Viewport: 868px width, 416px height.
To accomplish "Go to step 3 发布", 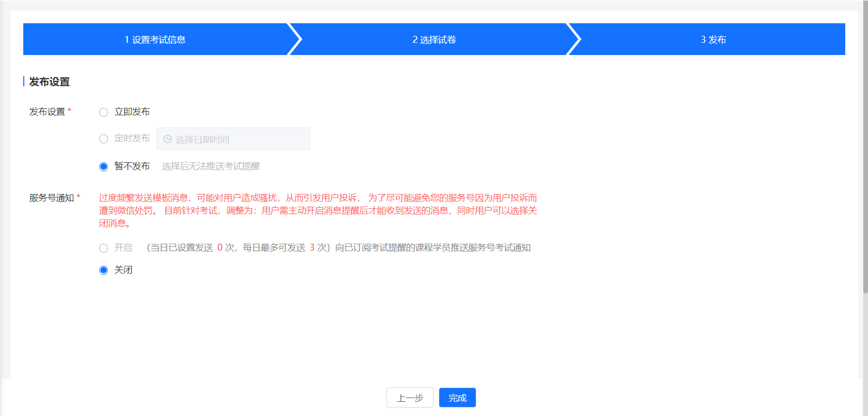I will 713,40.
